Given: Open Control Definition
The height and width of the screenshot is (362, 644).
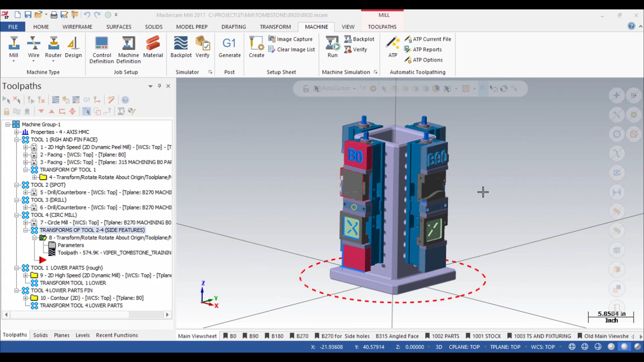Looking at the screenshot, I should [x=102, y=50].
